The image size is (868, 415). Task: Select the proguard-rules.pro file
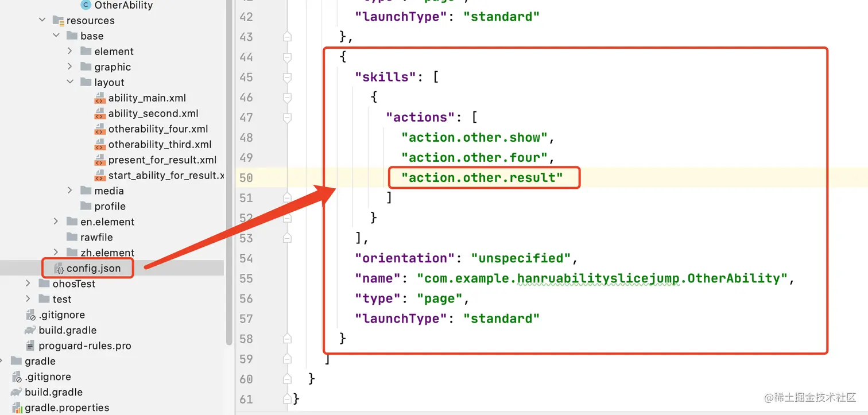coord(84,346)
